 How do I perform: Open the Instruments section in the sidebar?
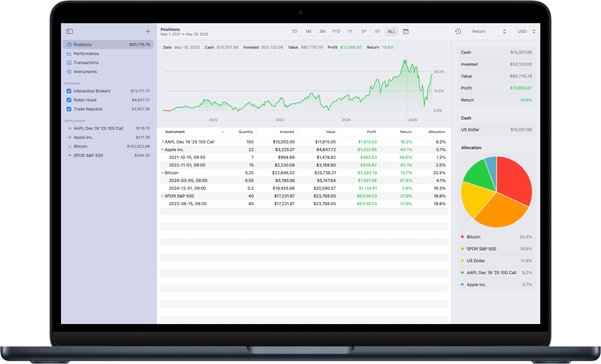[x=85, y=71]
